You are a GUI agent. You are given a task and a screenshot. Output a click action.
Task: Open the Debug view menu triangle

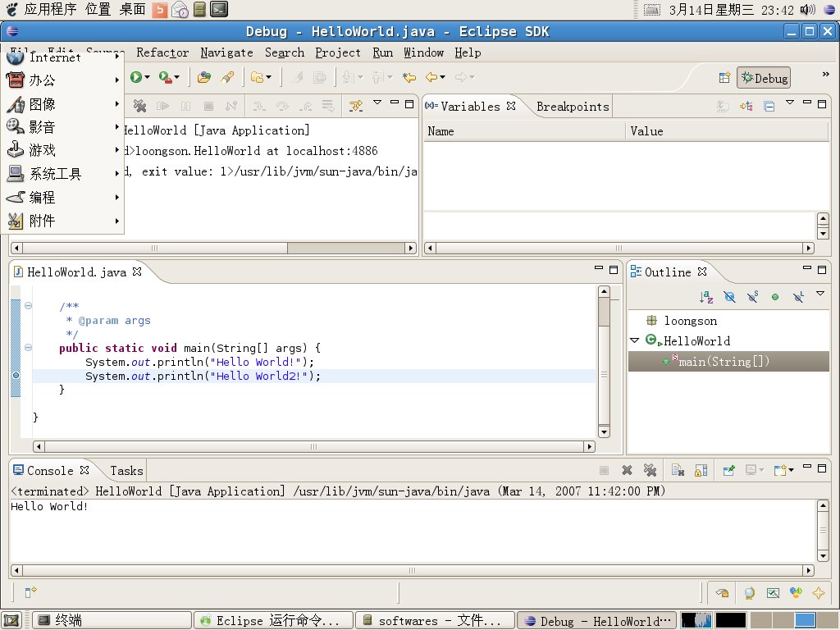(x=377, y=102)
